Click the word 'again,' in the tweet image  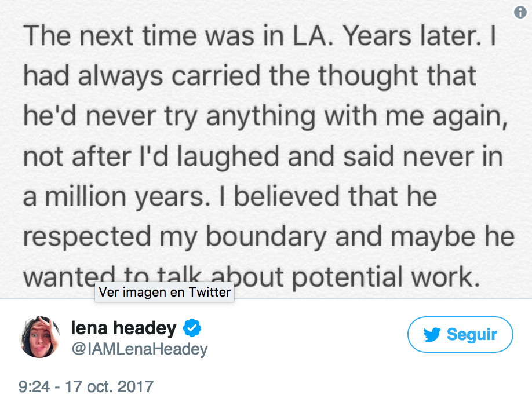(x=470, y=116)
